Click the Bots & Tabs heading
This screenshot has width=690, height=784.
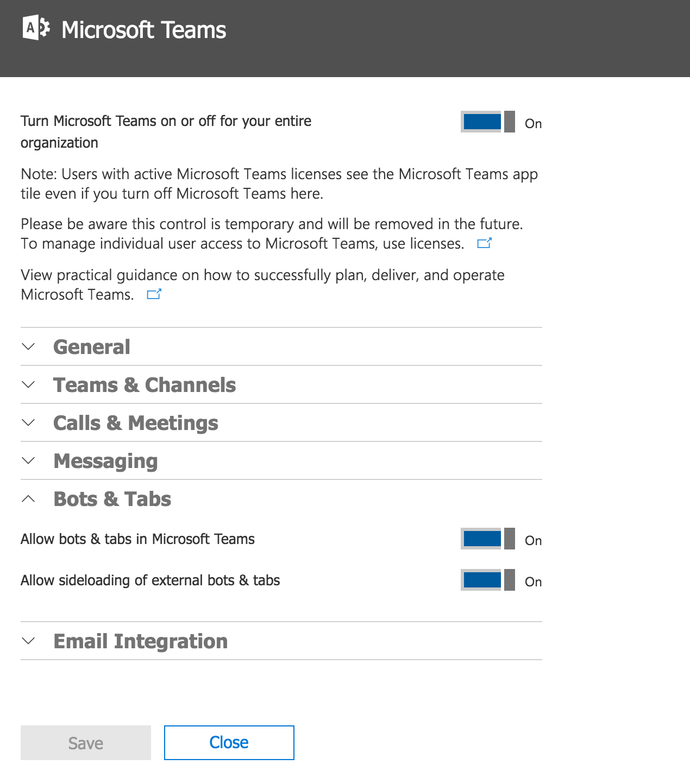112,499
